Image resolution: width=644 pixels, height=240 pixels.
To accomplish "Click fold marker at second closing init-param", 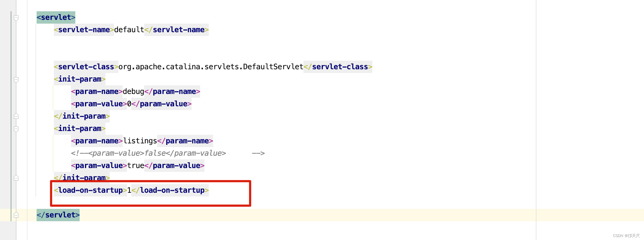I will click(16, 178).
